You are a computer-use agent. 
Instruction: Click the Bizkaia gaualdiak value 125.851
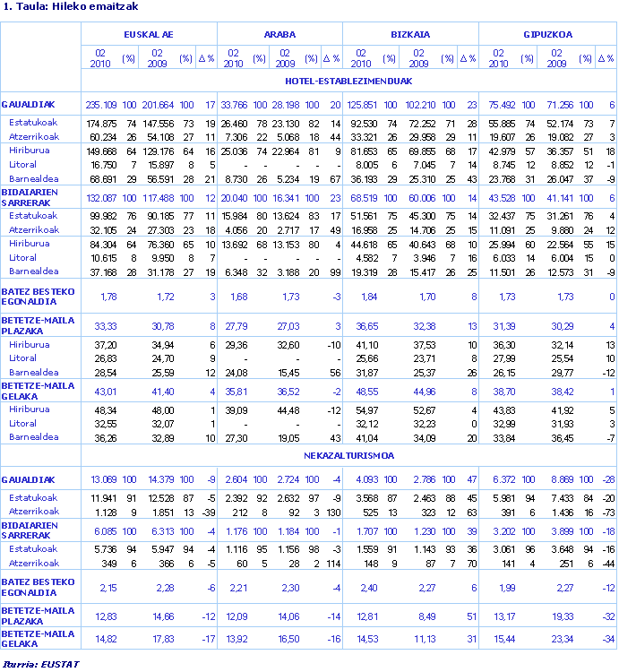click(362, 105)
